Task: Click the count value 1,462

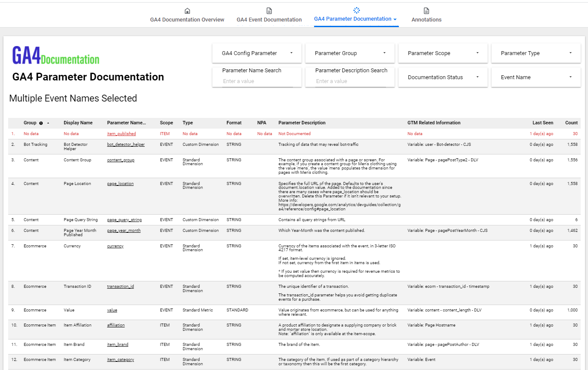Action: click(572, 231)
